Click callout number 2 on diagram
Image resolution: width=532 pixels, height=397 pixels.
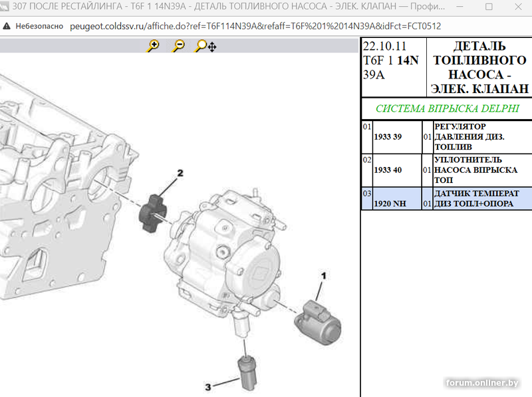coord(180,173)
